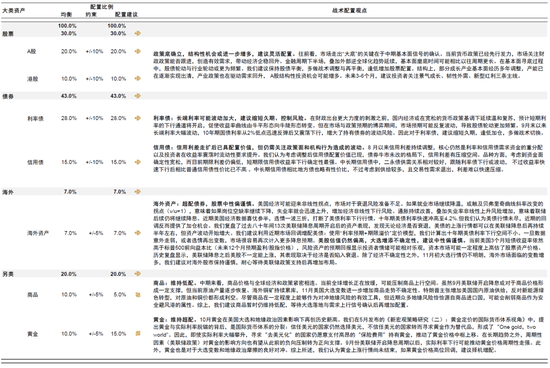Select 另类 row 配置建议 value 20.0%

point(118,274)
